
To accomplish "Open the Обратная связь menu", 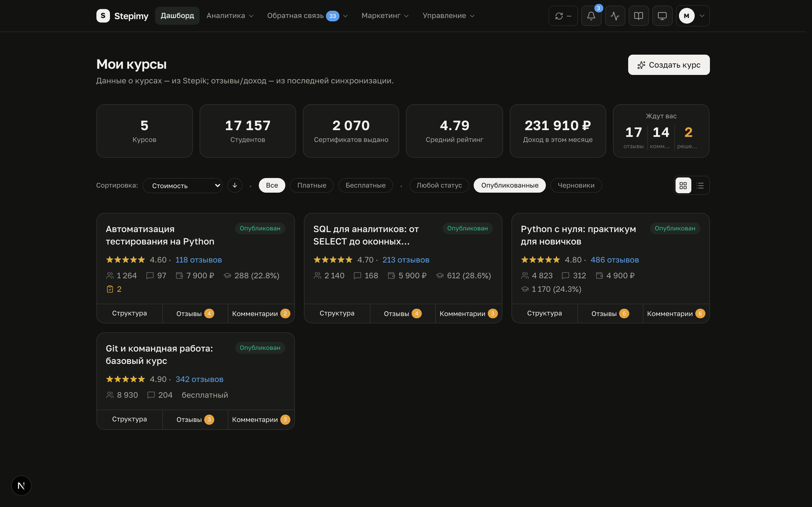I will [307, 16].
